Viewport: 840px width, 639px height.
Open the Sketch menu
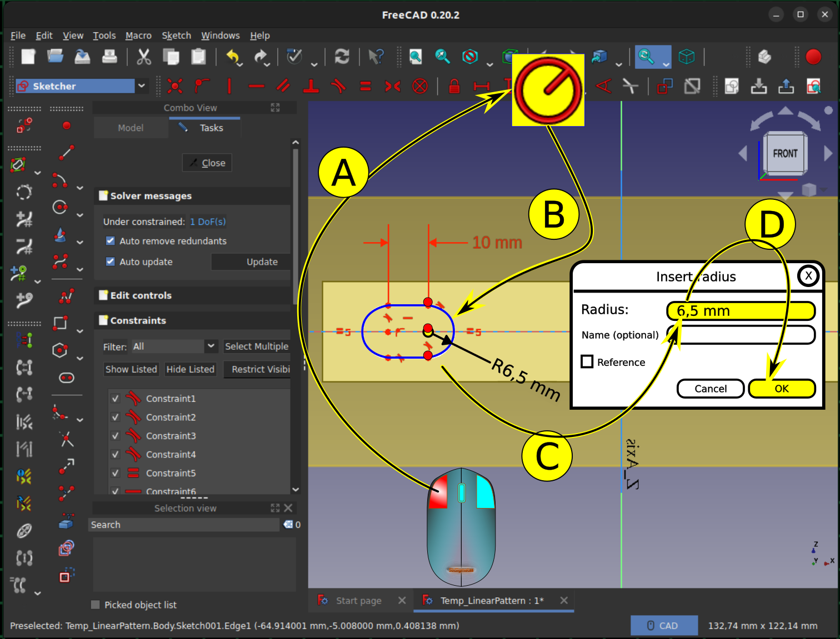coord(176,36)
